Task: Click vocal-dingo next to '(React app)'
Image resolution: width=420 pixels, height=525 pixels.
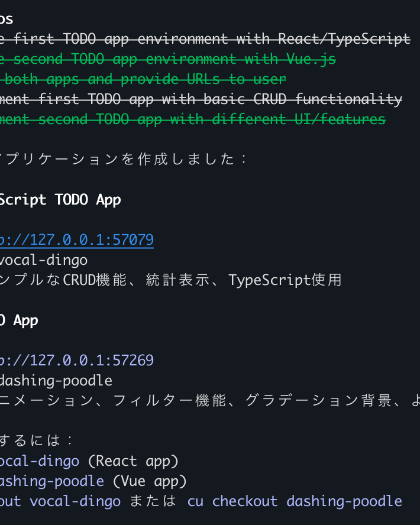Action: (40, 461)
